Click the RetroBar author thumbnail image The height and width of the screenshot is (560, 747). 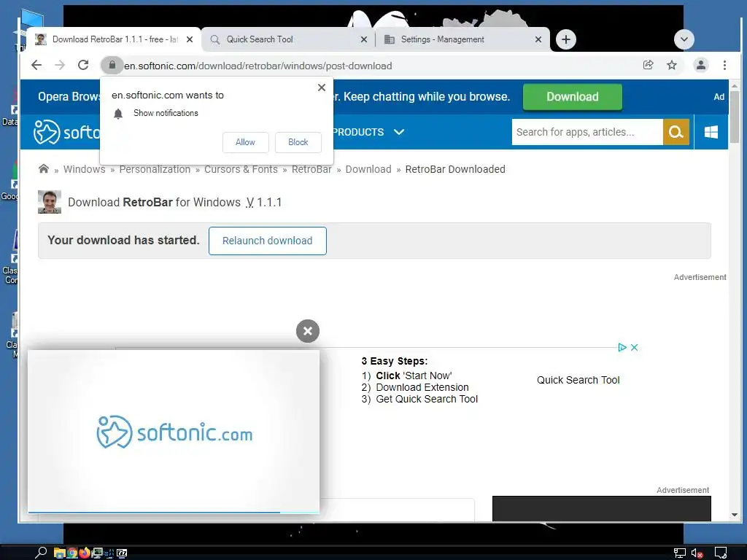click(50, 202)
